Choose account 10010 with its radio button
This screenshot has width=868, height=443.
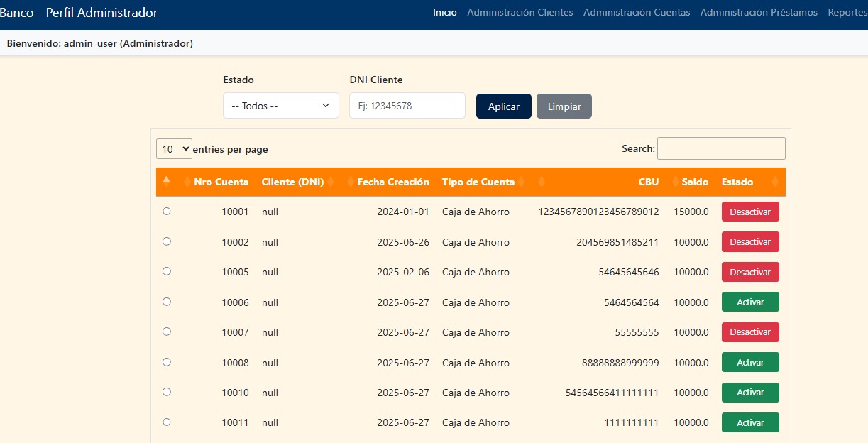coord(167,392)
